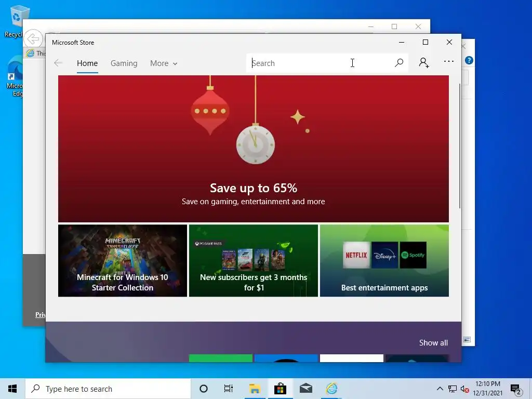This screenshot has width=532, height=399.
Task: Click the Spotify logo in entertainment tile
Action: [x=413, y=255]
